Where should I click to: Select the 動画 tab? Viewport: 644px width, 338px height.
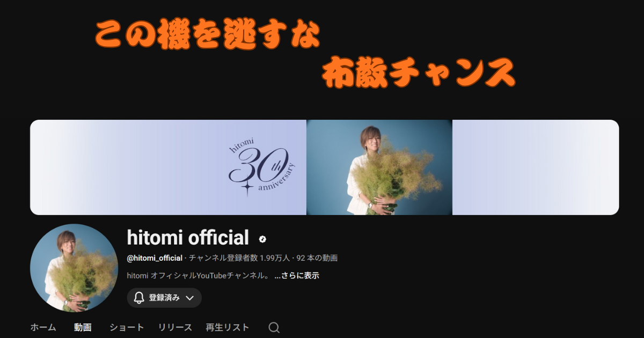83,327
